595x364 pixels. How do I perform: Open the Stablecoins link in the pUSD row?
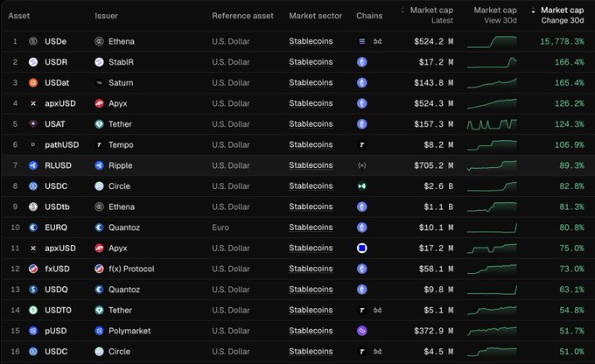click(311, 331)
